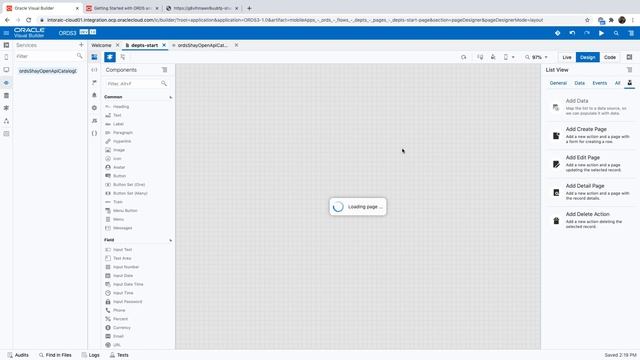
Task: Open page Settings gear icon
Action: tap(94, 108)
